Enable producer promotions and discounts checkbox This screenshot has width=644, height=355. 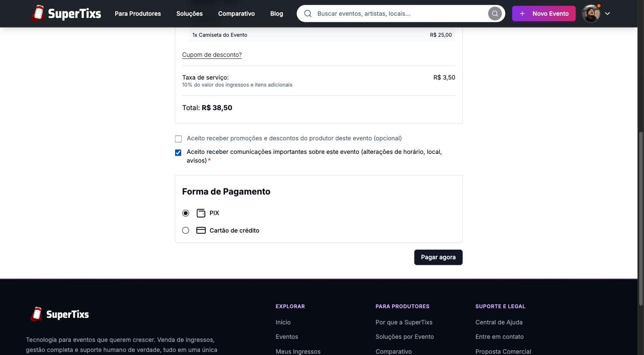click(x=178, y=139)
